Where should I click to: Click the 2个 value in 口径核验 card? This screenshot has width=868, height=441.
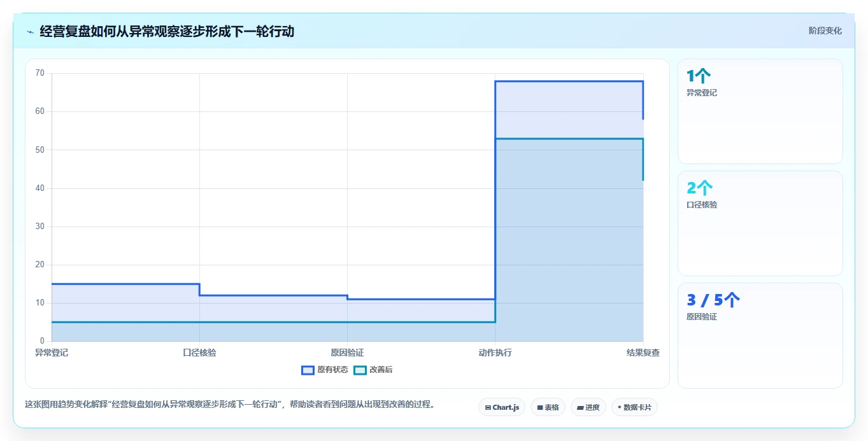[699, 188]
